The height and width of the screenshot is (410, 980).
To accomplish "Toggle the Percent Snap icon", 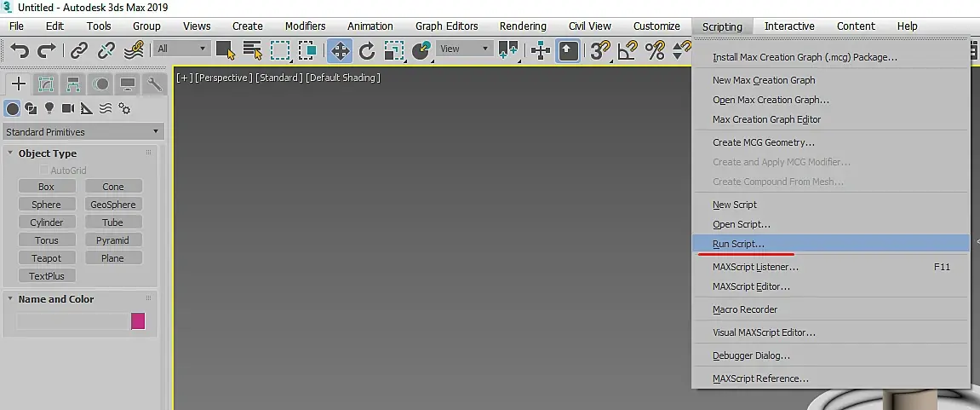I will (655, 50).
